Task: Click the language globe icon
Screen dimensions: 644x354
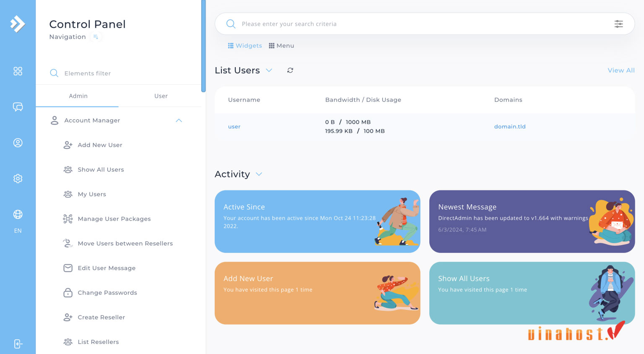Action: coord(18,215)
